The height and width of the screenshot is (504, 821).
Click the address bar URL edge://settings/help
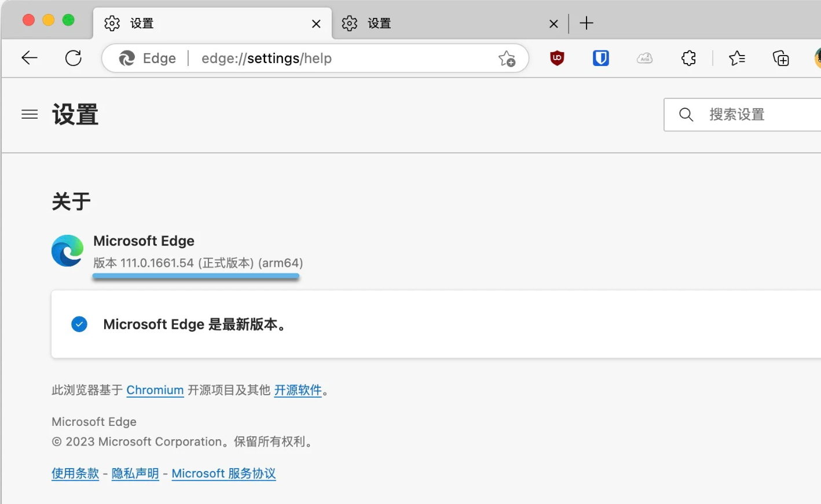tap(266, 58)
